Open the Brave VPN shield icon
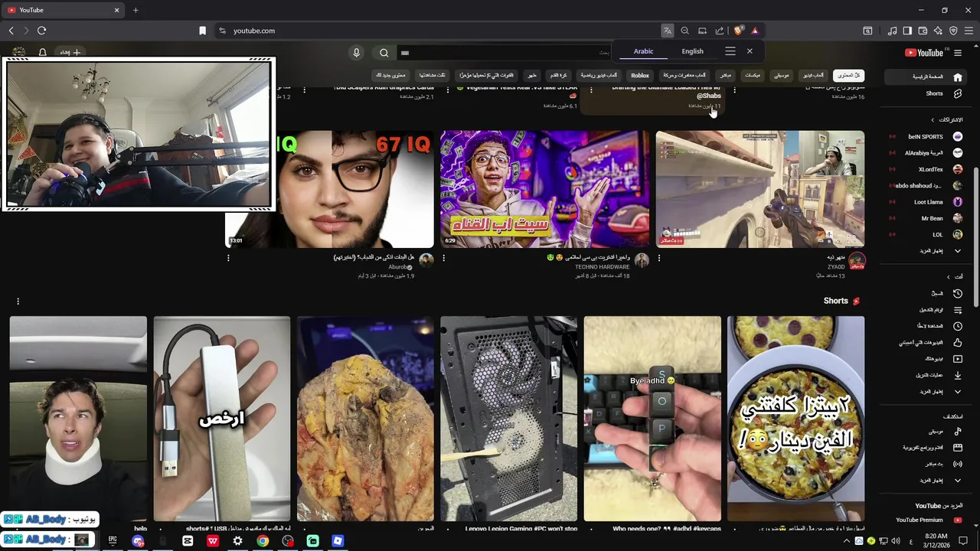Screen dimensions: 980x551 pyautogui.click(x=953, y=31)
